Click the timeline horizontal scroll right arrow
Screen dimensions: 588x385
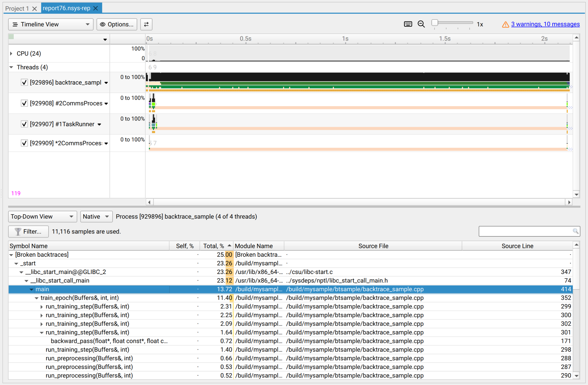(x=569, y=202)
